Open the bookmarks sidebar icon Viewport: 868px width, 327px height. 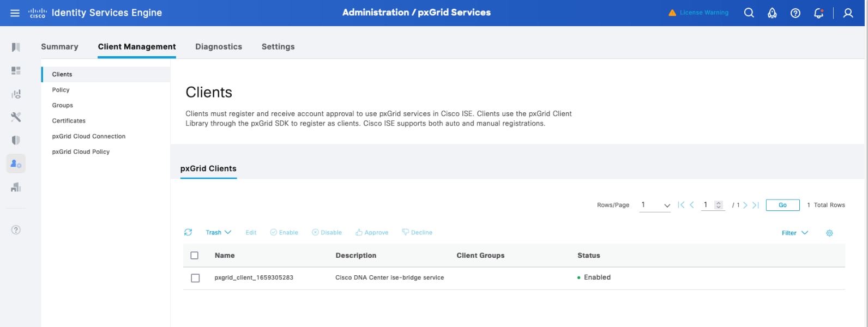[x=16, y=47]
